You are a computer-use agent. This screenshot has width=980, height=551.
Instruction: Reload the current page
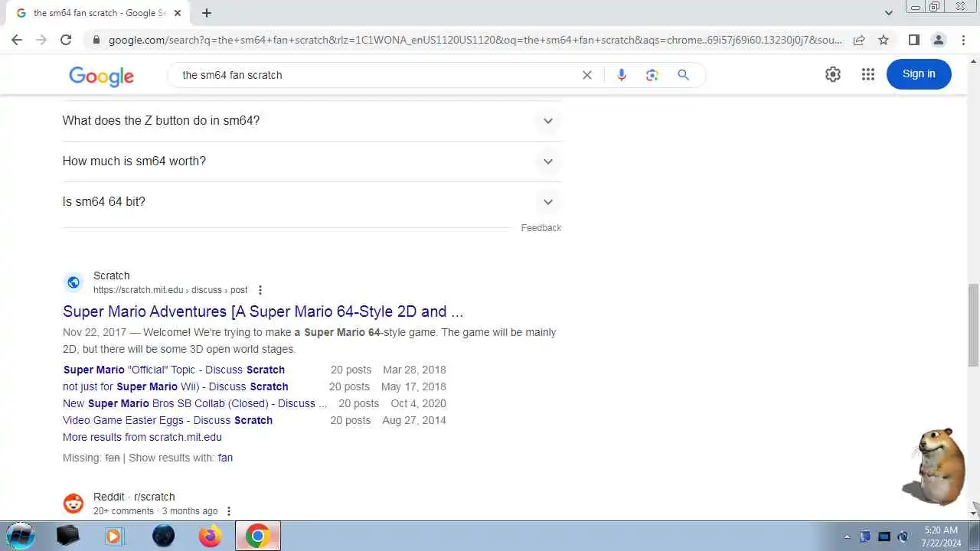[66, 40]
